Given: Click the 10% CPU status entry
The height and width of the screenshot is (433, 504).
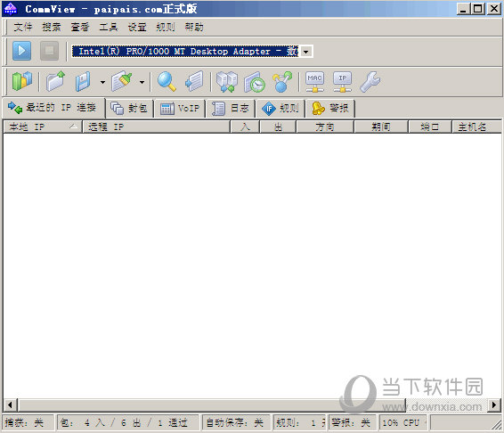Looking at the screenshot, I should click(403, 422).
